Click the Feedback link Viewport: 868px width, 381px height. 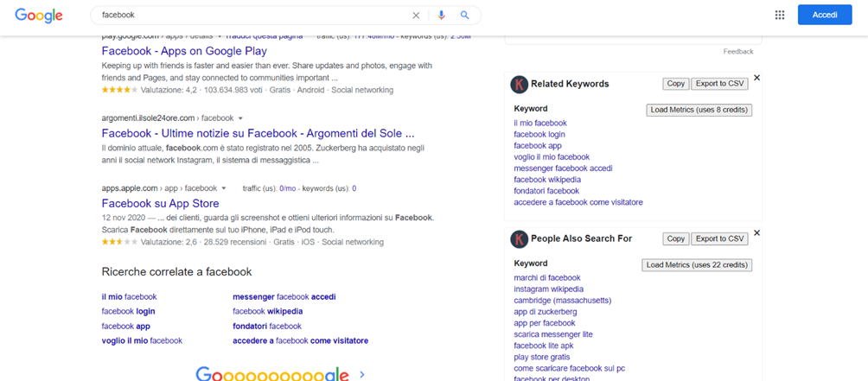(x=738, y=52)
